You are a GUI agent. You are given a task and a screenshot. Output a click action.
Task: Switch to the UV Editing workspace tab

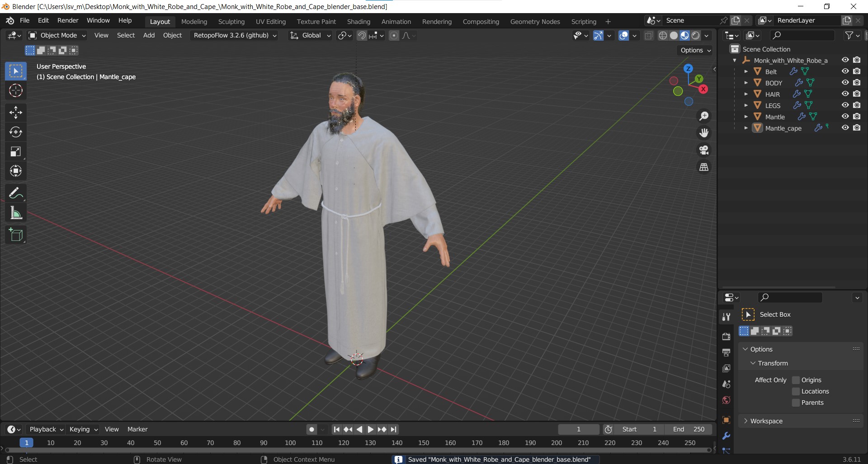coord(271,22)
